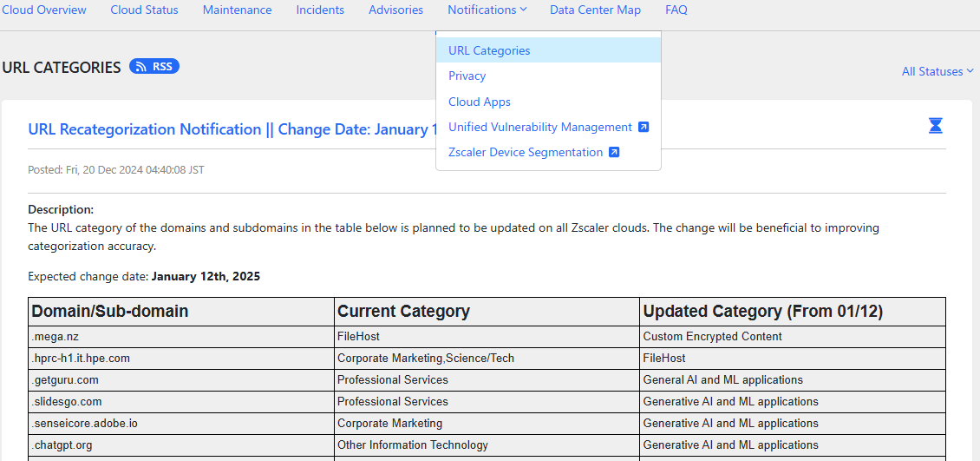Viewport: 980px width, 461px height.
Task: Select Cloud Apps menu entry
Action: [x=480, y=102]
